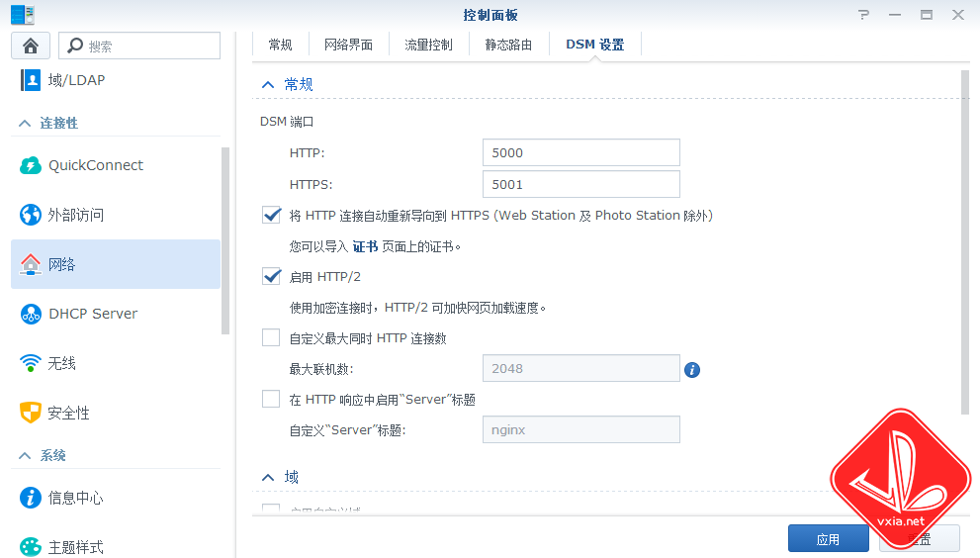This screenshot has height=558, width=980.
Task: Click the help question mark icon
Action: coord(863,15)
